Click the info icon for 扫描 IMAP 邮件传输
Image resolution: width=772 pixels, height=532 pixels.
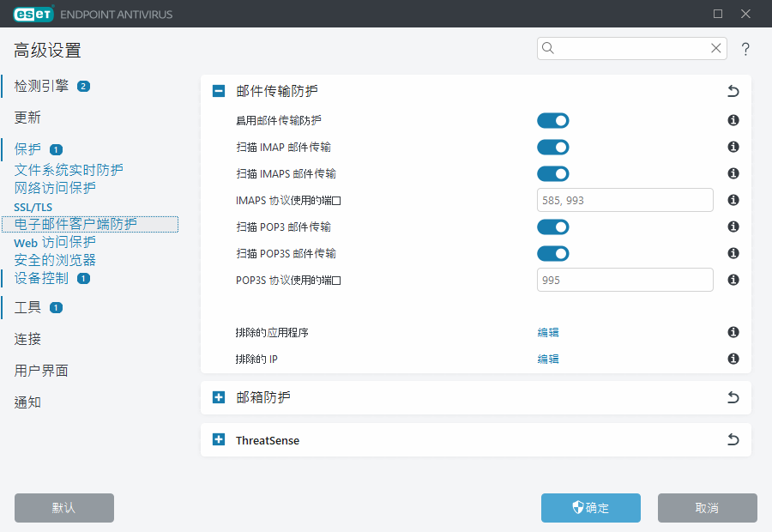click(x=733, y=147)
